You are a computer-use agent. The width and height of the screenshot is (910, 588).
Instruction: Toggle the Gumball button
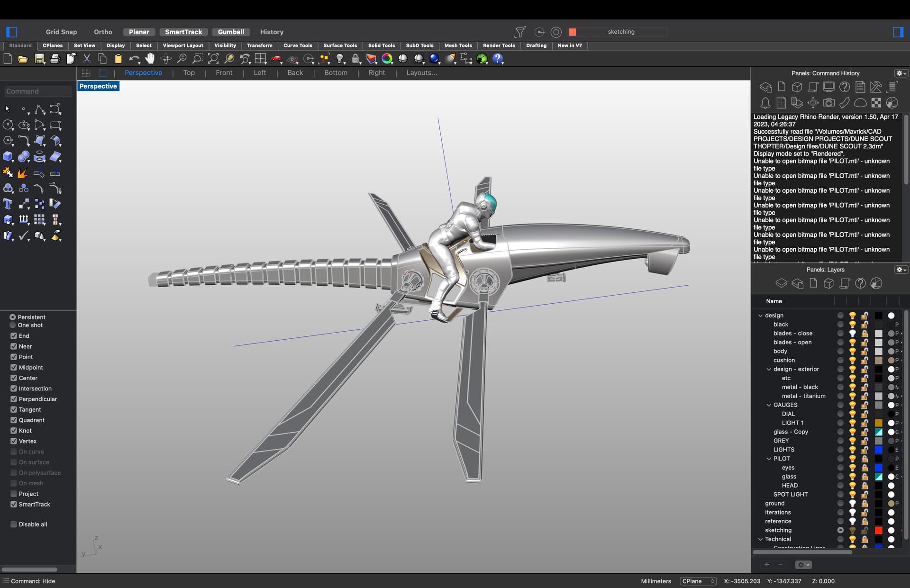coord(231,32)
